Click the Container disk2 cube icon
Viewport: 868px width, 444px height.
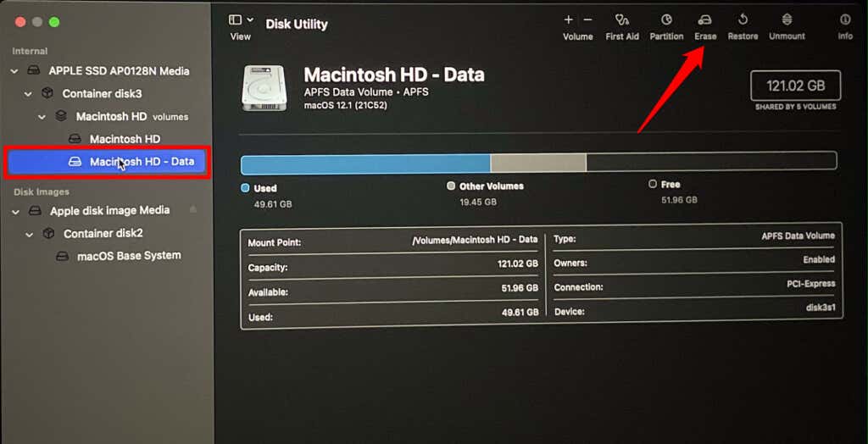pyautogui.click(x=48, y=234)
